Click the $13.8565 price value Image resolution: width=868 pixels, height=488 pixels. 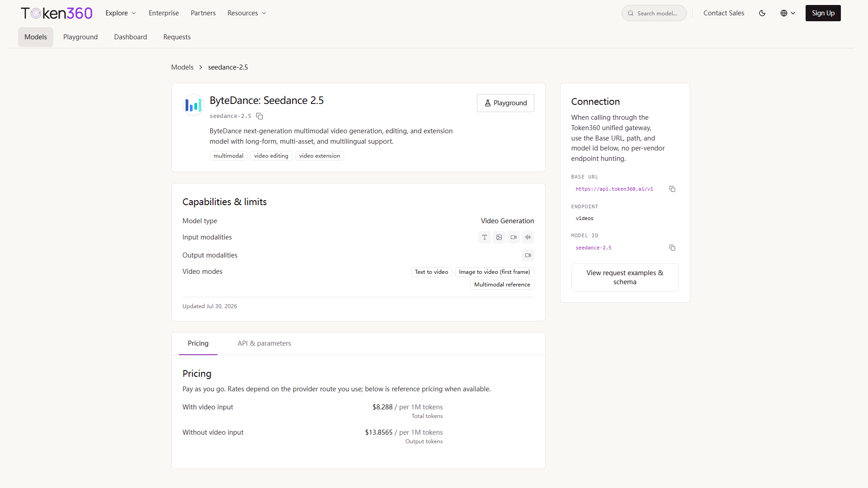(x=379, y=432)
